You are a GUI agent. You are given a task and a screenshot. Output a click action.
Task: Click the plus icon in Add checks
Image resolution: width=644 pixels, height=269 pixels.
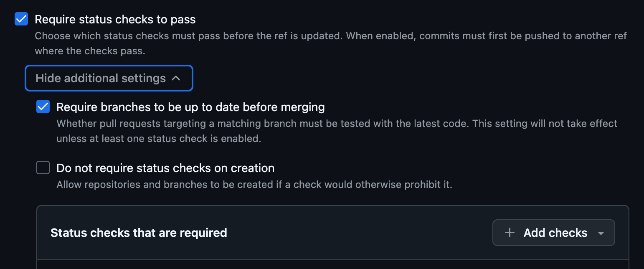click(510, 233)
